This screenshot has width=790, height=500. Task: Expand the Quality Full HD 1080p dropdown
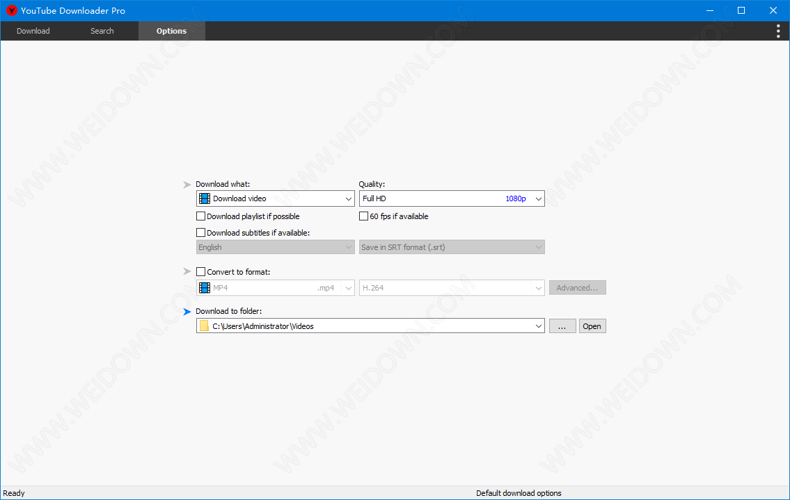point(451,199)
